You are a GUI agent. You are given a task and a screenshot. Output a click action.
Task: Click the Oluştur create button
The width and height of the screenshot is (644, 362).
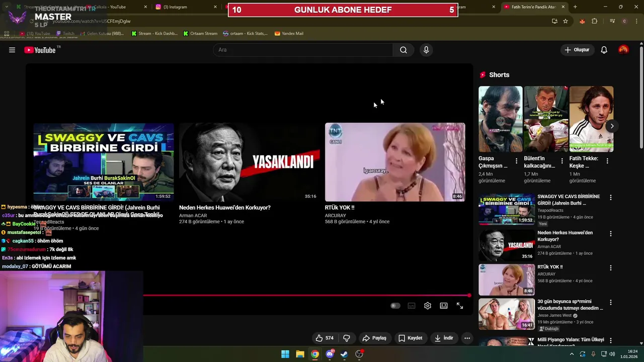(577, 50)
